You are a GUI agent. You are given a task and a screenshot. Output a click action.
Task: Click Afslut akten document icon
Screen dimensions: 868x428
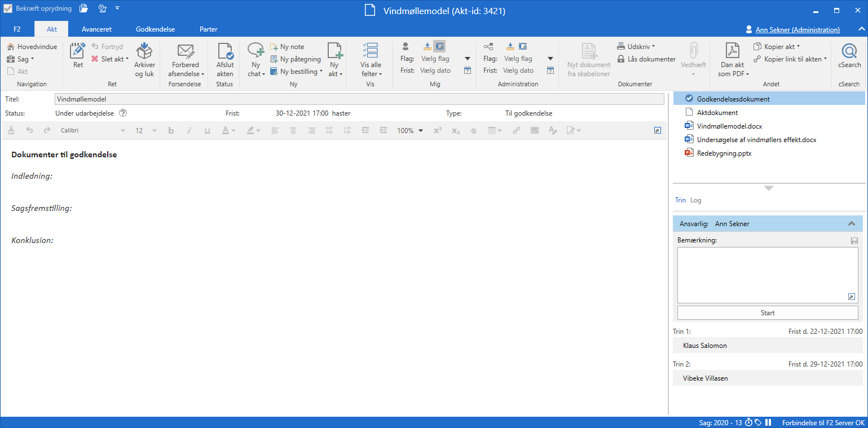[x=225, y=51]
